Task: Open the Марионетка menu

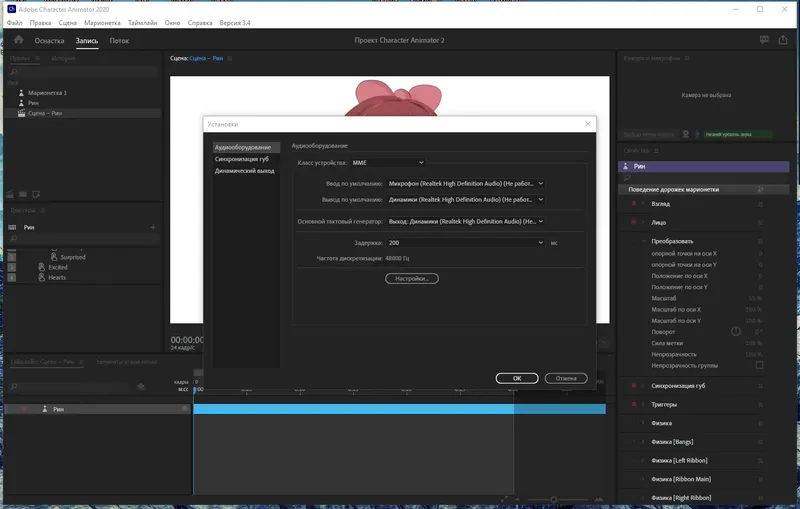Action: tap(102, 23)
